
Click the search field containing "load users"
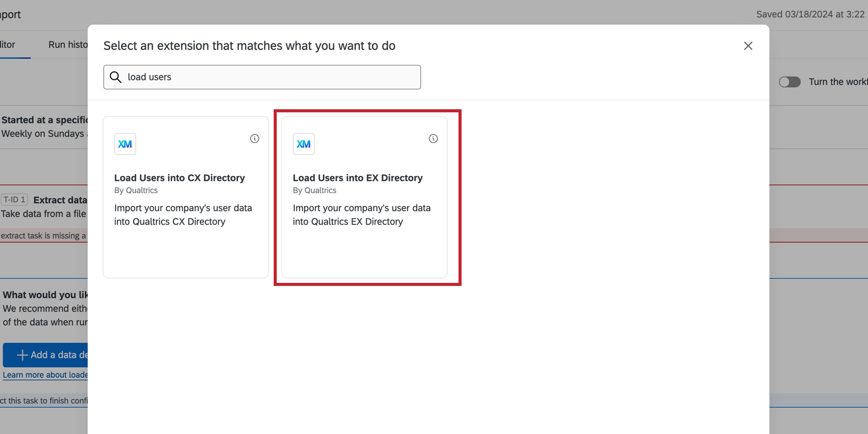click(x=262, y=77)
